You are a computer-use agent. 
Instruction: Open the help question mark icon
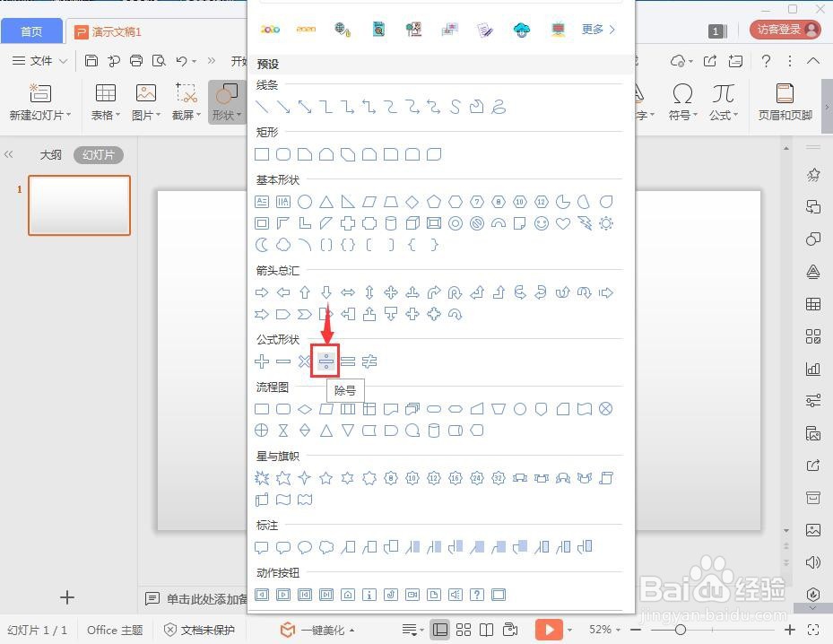[766, 61]
